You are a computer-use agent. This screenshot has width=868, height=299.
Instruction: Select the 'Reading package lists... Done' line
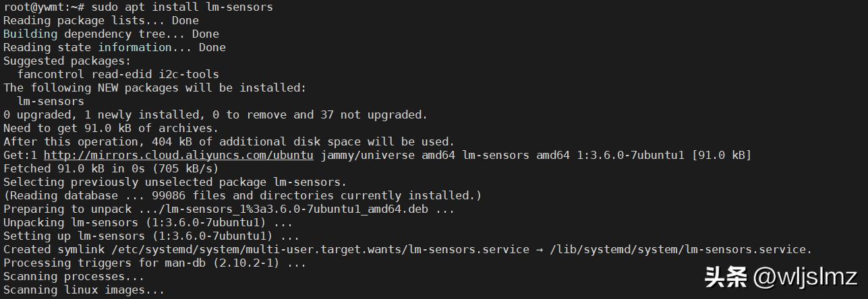coord(101,20)
